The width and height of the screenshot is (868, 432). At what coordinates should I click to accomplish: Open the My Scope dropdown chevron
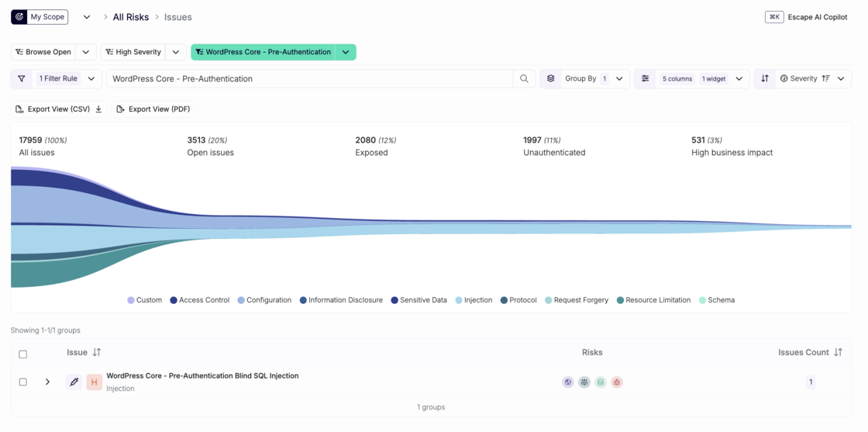87,17
